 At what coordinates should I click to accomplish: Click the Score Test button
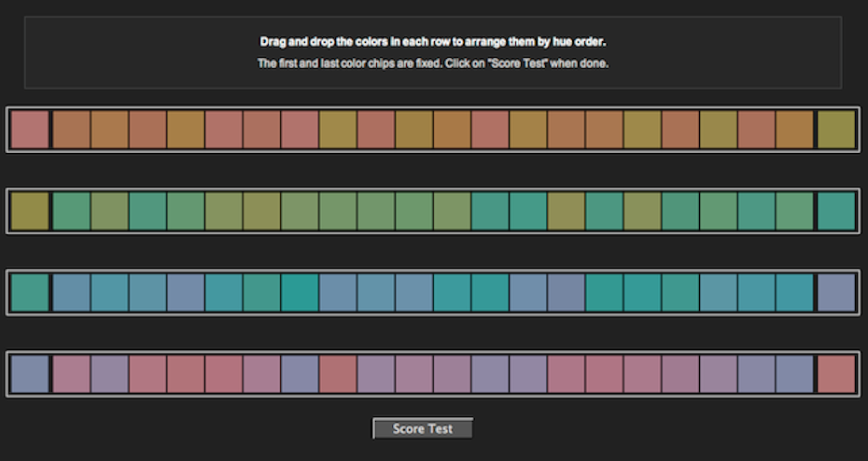(423, 428)
